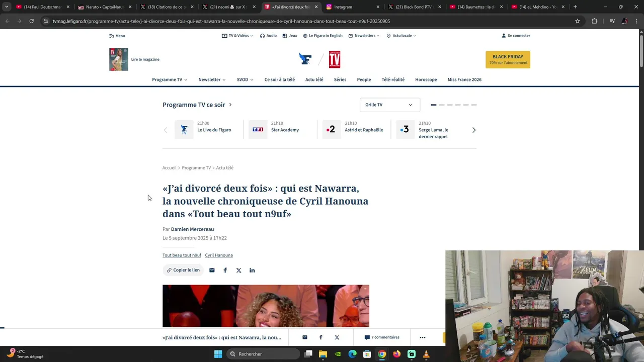Open the Tout beau tout n9uf tag

click(182, 255)
